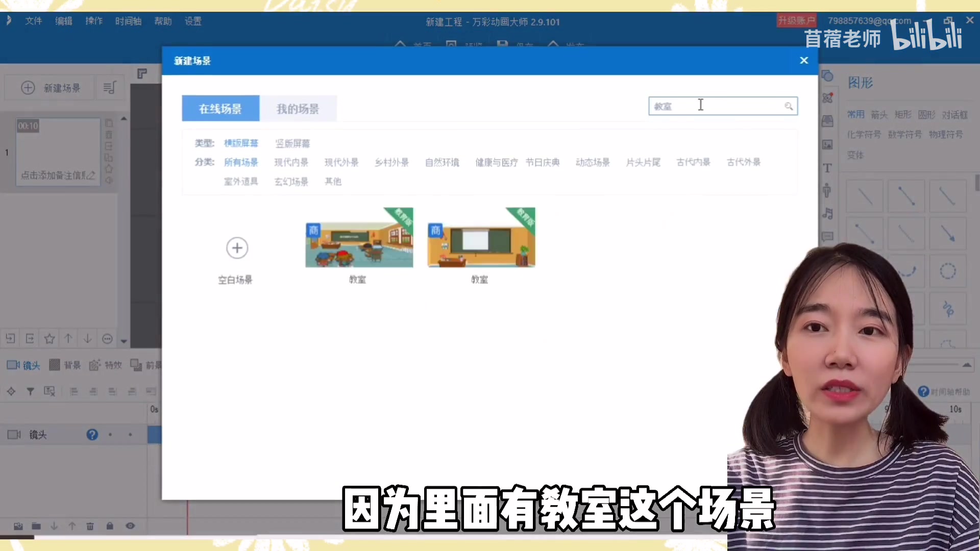
Task: Pick the classroom thumbnail with projector screen
Action: (481, 237)
